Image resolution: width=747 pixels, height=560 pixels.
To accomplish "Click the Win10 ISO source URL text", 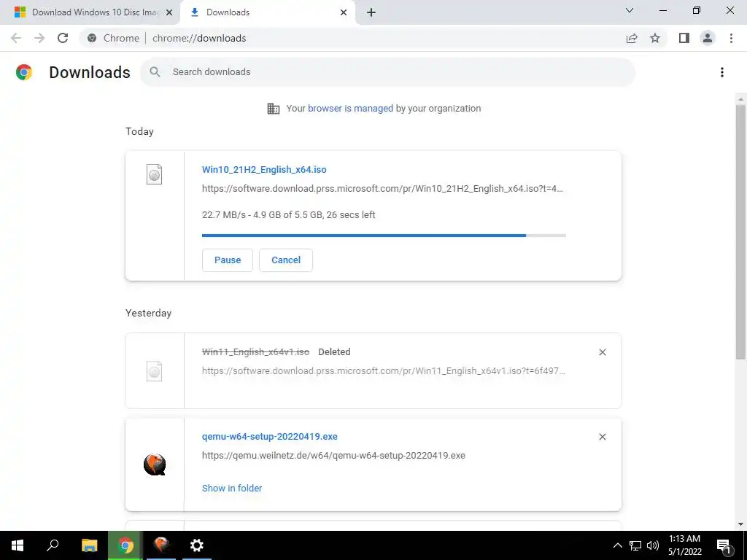I will (x=382, y=189).
